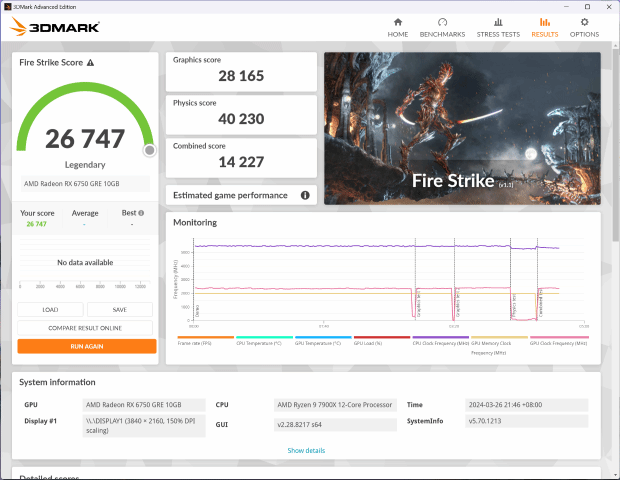Viewport: 620px width, 480px height.
Task: Click the Combined test marker in graph
Action: [541, 304]
